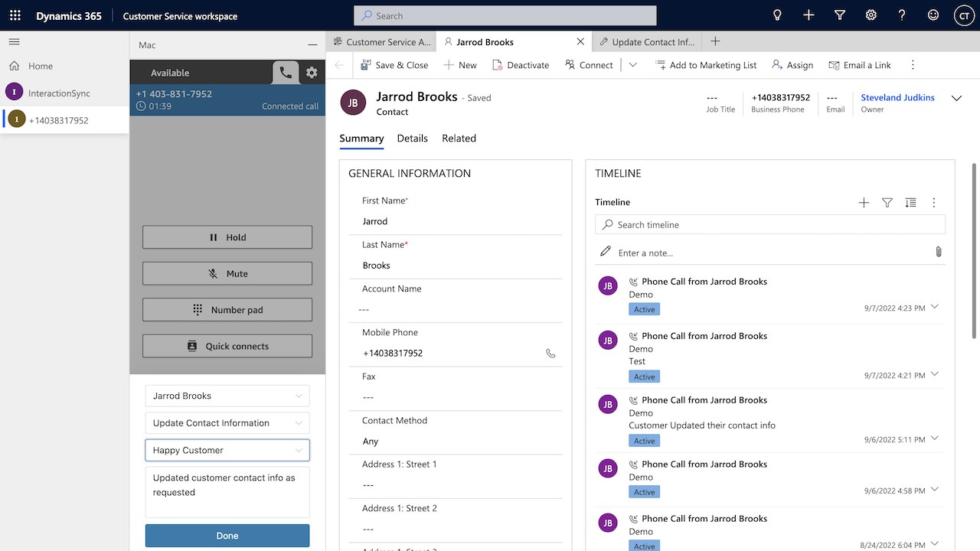The image size is (980, 551).
Task: Open a new session tab with plus
Action: [x=715, y=41]
